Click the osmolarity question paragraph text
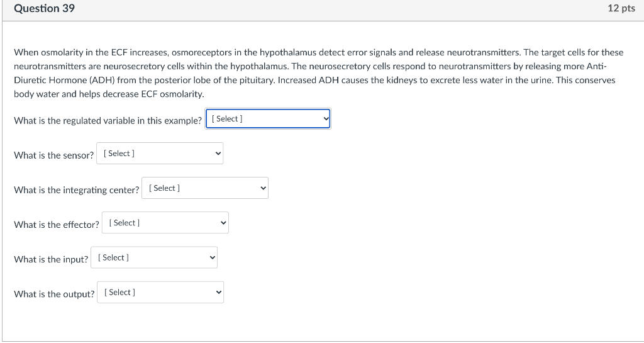The image size is (644, 343). 314,73
